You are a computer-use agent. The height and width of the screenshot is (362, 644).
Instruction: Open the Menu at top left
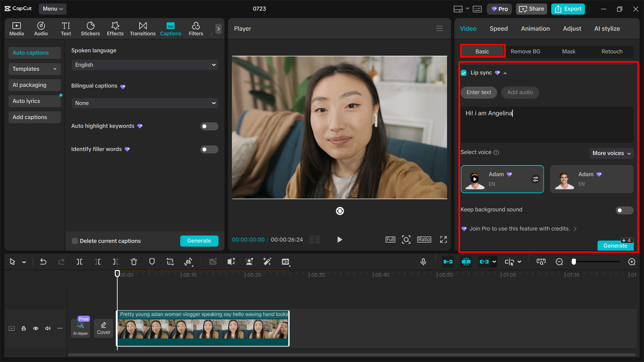pos(52,9)
